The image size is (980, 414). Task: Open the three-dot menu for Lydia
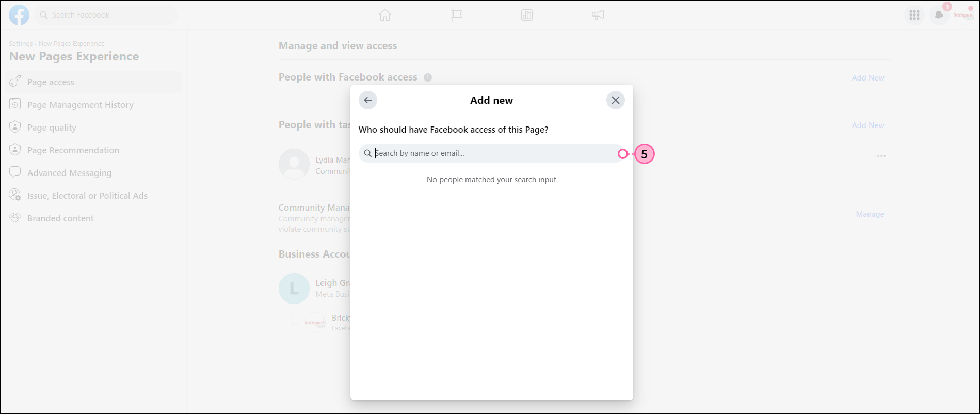[x=881, y=156]
